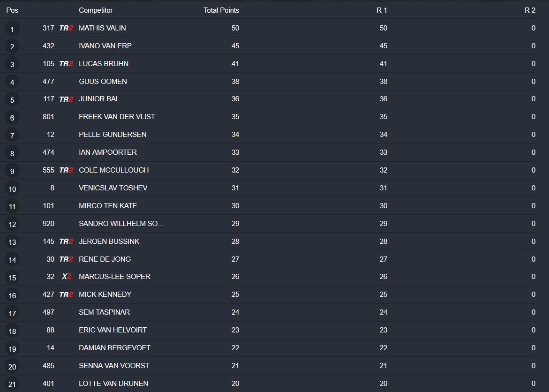
Task: Click the TR2 badge next to Junior Bal
Action: [66, 99]
